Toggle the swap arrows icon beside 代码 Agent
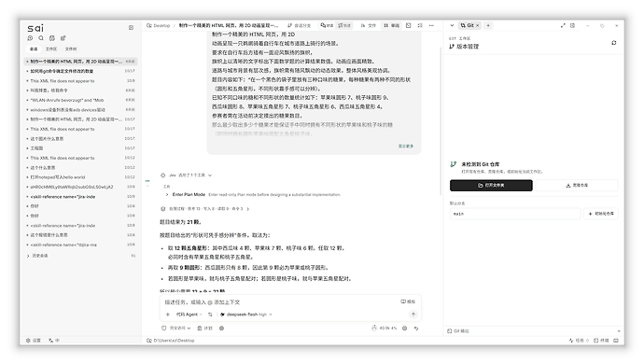This screenshot has height=364, width=644. click(210, 315)
